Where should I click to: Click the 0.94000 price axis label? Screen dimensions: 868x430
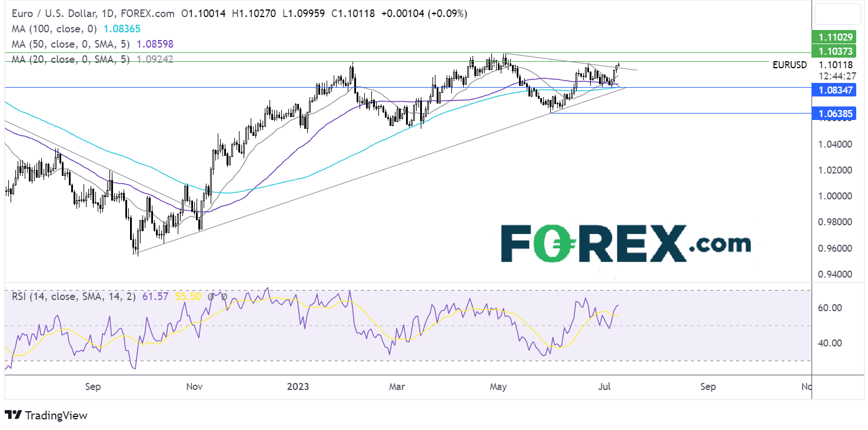[834, 274]
